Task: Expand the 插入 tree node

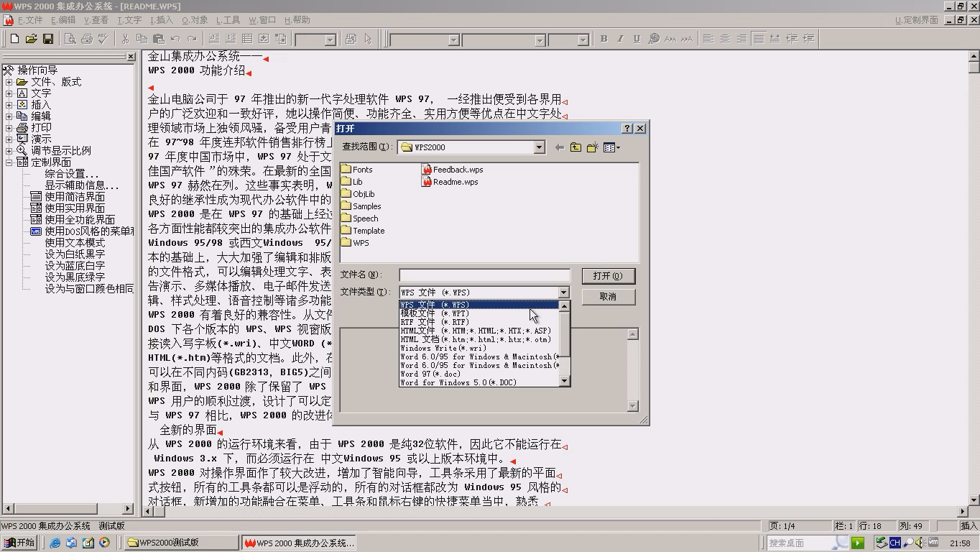Action: tap(9, 105)
